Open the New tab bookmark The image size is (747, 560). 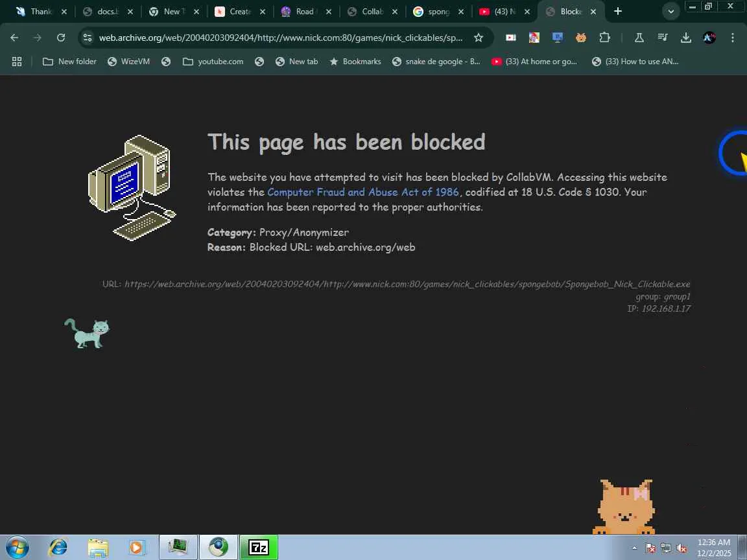click(297, 62)
